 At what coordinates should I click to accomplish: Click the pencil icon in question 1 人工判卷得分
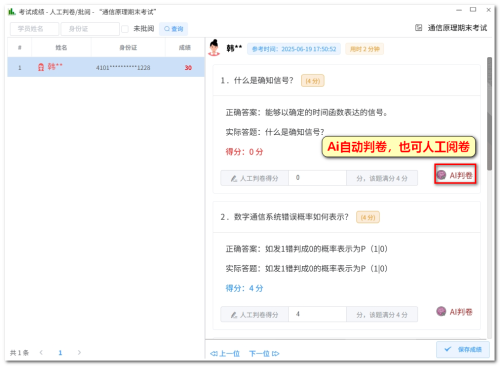point(234,179)
